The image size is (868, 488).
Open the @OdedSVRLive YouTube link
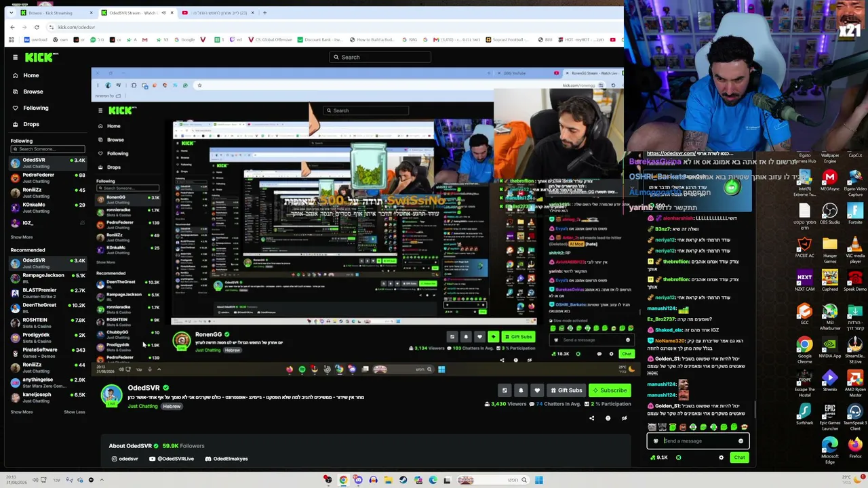click(x=171, y=459)
